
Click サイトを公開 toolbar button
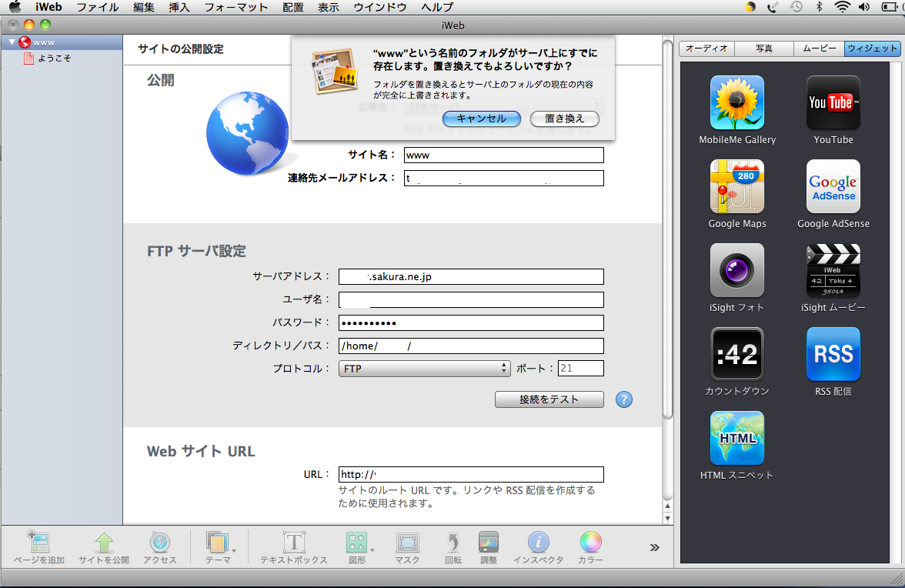104,543
